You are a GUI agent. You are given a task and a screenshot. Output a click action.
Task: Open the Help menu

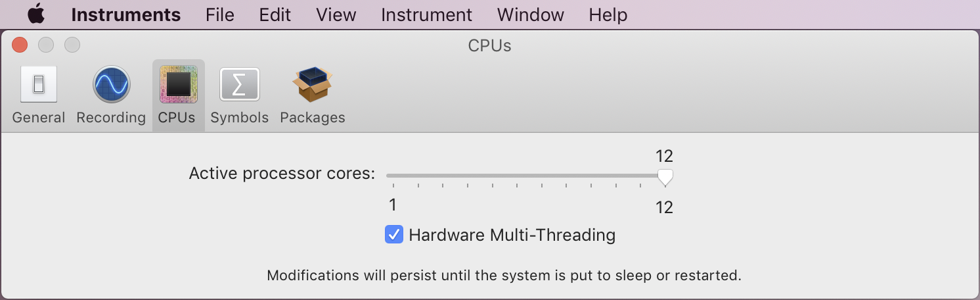click(x=608, y=14)
